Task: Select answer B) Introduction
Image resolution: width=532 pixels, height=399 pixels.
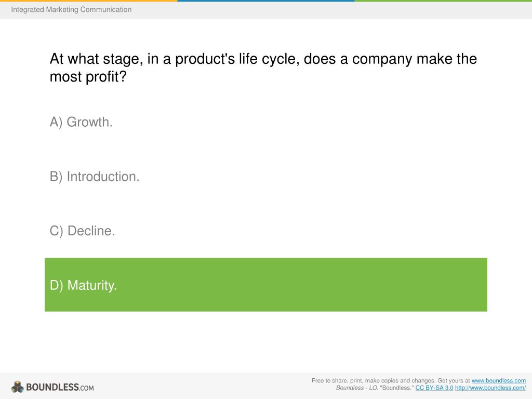Action: coord(95,177)
